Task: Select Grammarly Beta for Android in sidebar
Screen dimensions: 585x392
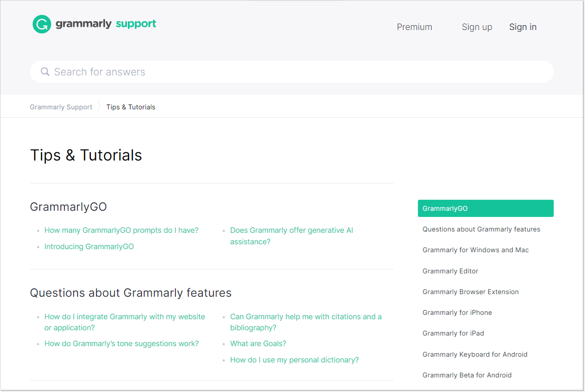Action: pyautogui.click(x=467, y=375)
